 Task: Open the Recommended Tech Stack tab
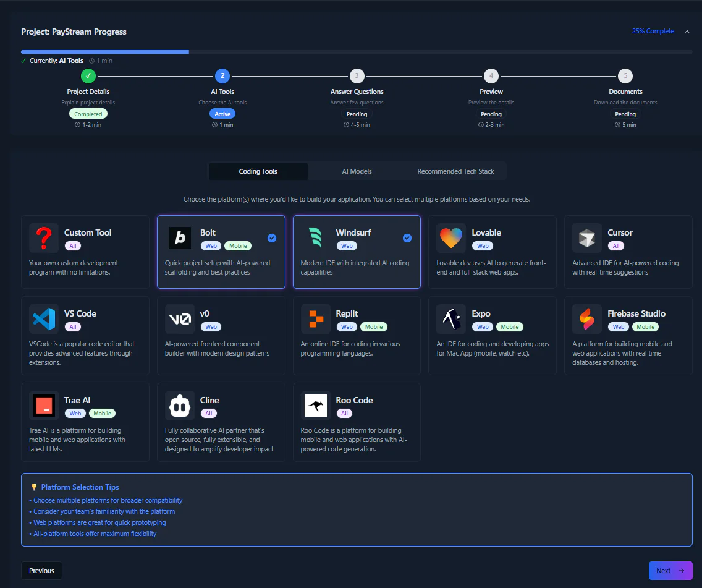point(455,171)
